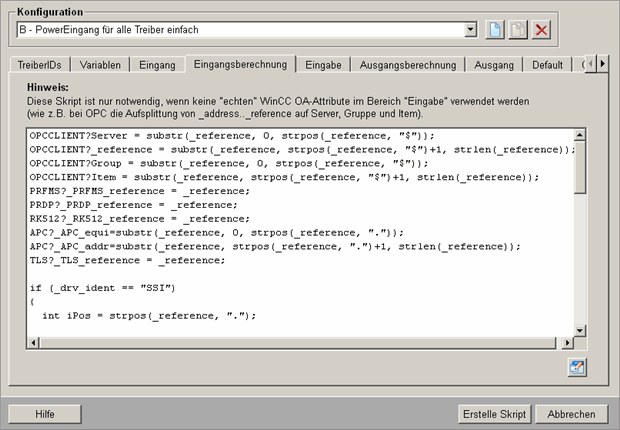620x430 pixels.
Task: Click the new configuration page icon
Action: click(x=496, y=30)
